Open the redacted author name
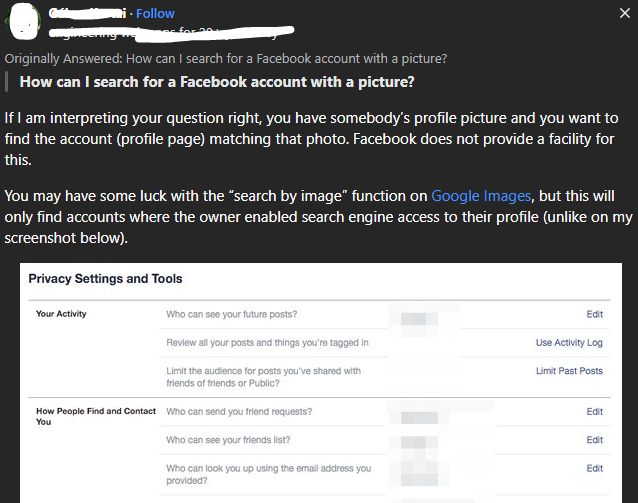 87,13
